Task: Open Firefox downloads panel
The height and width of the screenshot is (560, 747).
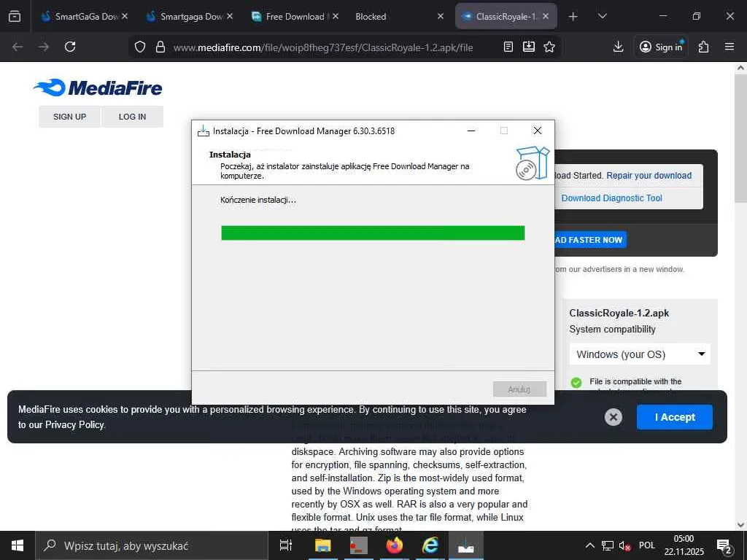Action: coord(618,47)
